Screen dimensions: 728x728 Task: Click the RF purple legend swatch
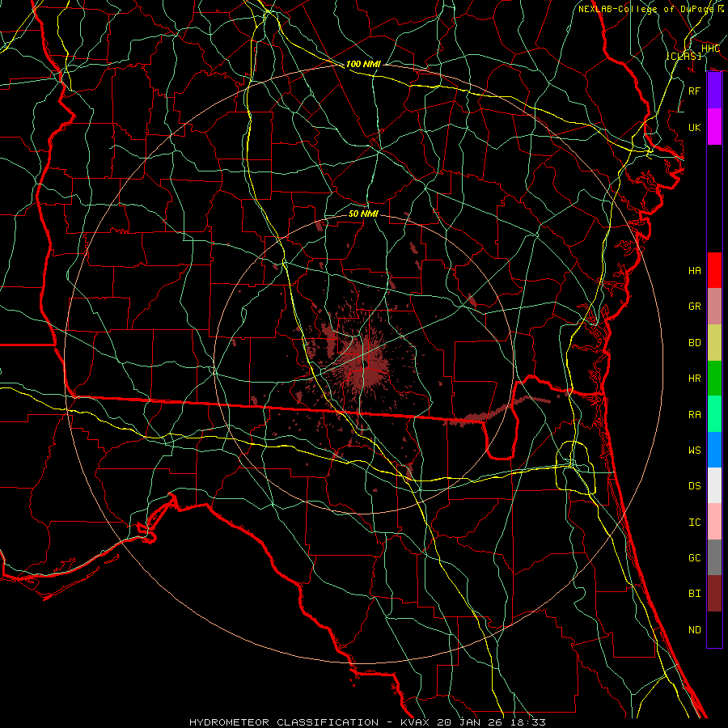(714, 91)
